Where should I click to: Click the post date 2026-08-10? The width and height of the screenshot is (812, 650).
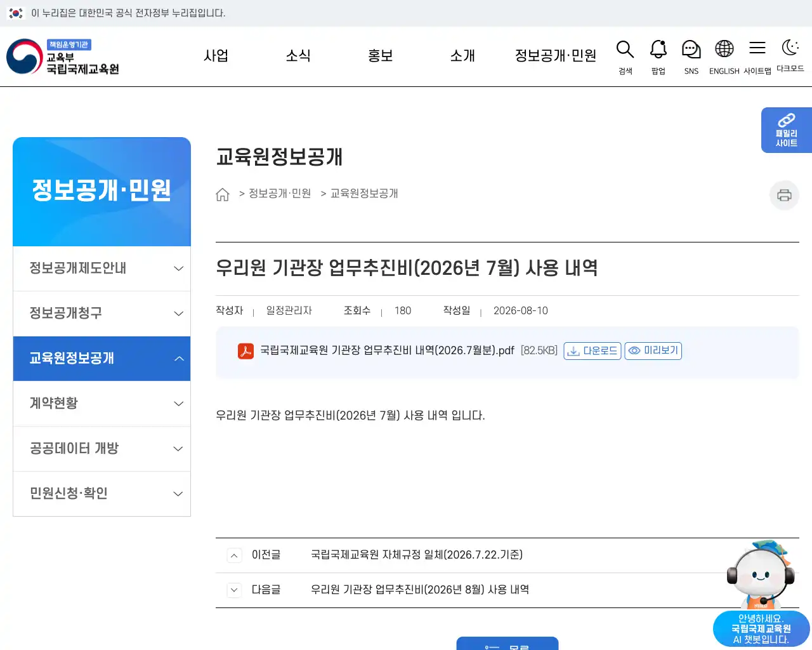521,311
